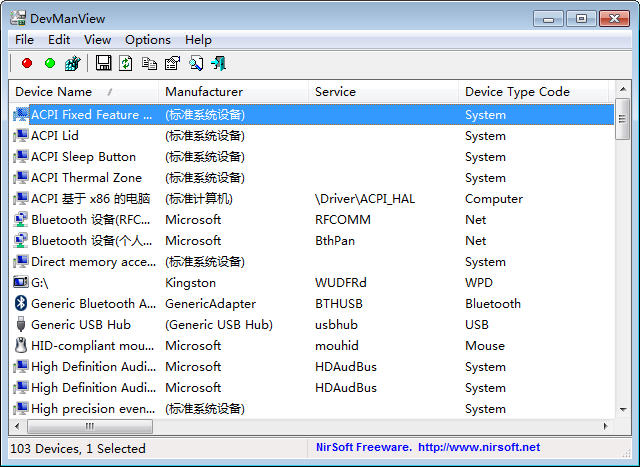Image resolution: width=640 pixels, height=467 pixels.
Task: Copy selected items using the toolbar icon
Action: [x=149, y=63]
